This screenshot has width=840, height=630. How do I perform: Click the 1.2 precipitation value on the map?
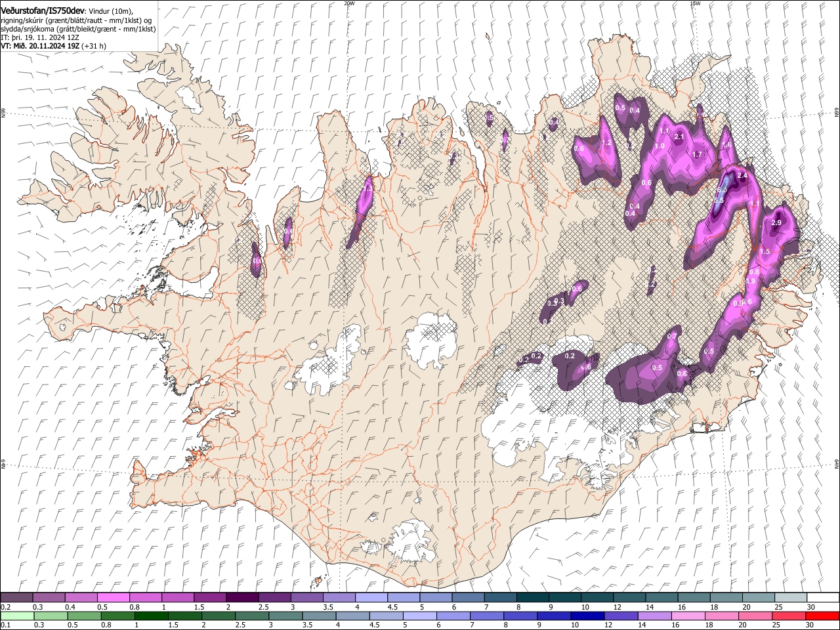point(606,142)
